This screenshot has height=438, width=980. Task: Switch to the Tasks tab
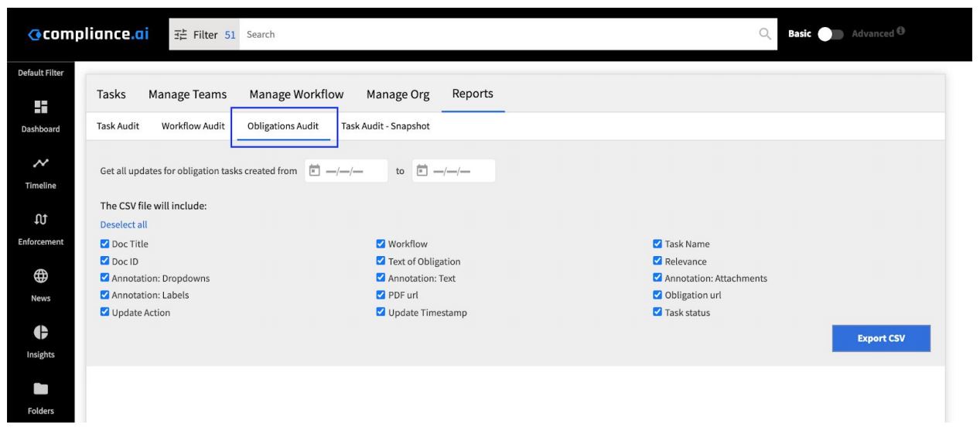pos(111,94)
